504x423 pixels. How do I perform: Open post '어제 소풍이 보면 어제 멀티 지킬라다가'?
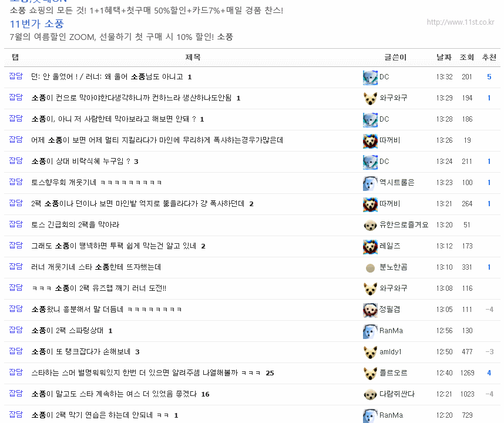[157, 140]
